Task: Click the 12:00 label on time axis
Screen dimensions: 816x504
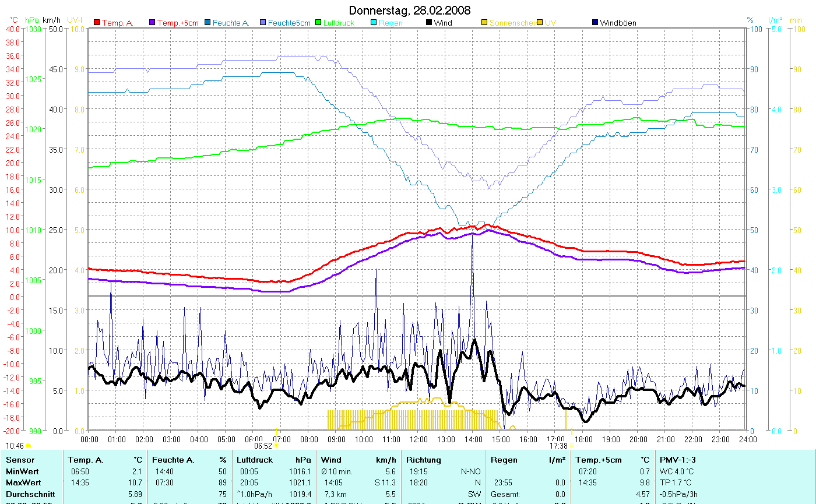Action: tap(418, 439)
